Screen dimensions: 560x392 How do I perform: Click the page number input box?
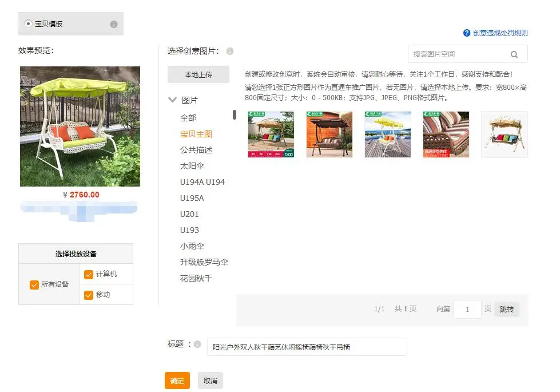tap(467, 310)
